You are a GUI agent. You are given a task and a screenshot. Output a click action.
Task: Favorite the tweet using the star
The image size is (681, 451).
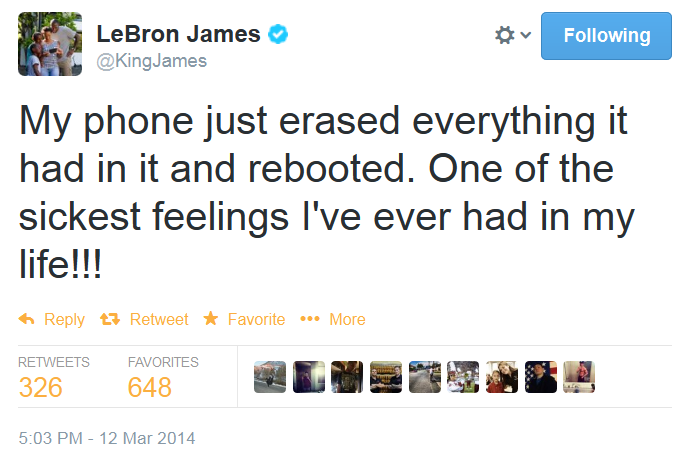(x=210, y=319)
